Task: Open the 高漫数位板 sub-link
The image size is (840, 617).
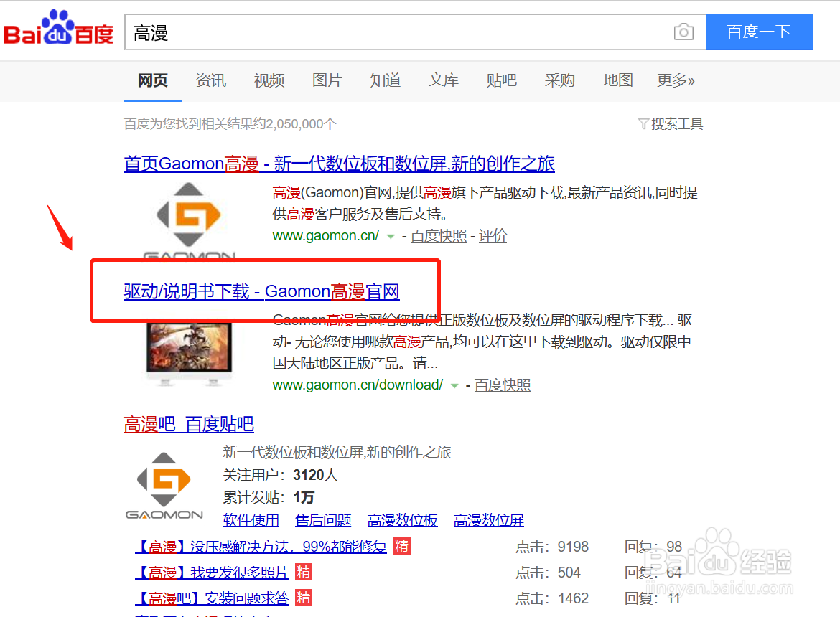Action: [x=402, y=520]
